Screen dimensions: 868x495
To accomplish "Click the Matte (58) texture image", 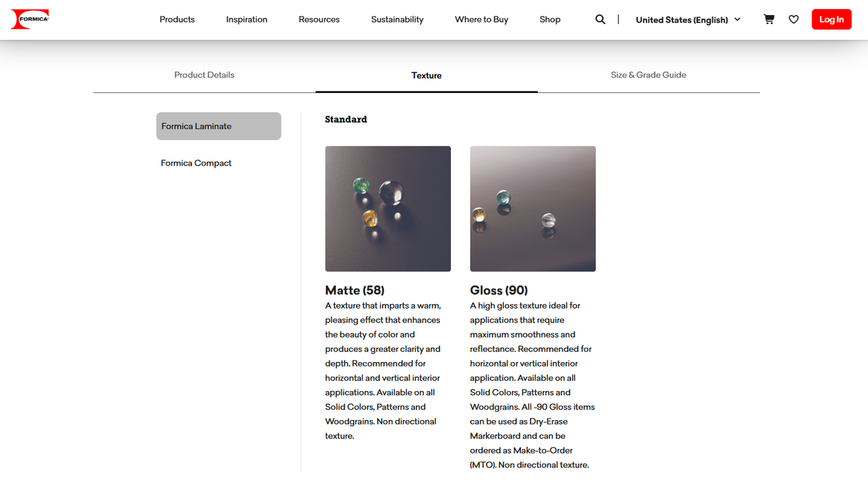I will pos(388,208).
